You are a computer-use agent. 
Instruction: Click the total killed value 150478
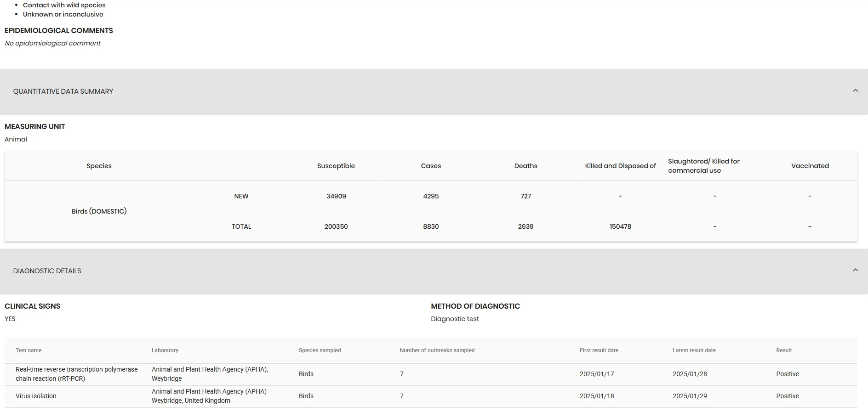coord(620,226)
